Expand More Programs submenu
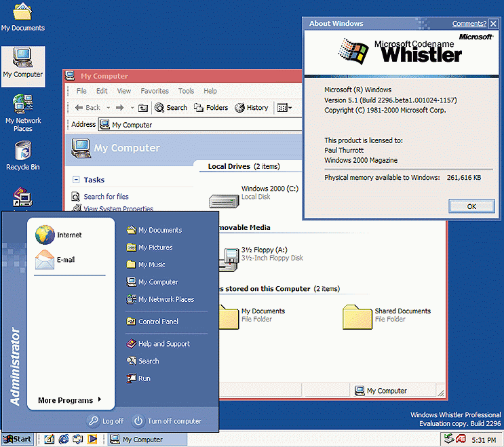The width and height of the screenshot is (504, 447). [69, 400]
